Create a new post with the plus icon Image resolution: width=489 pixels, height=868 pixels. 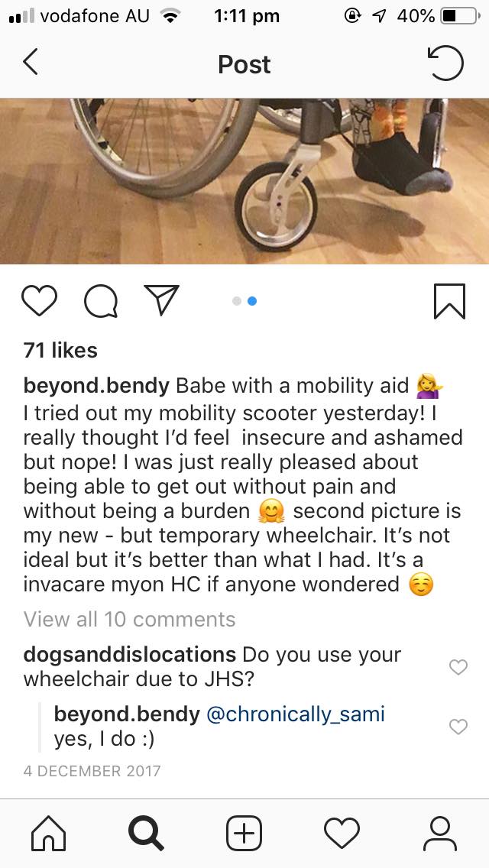point(244,833)
